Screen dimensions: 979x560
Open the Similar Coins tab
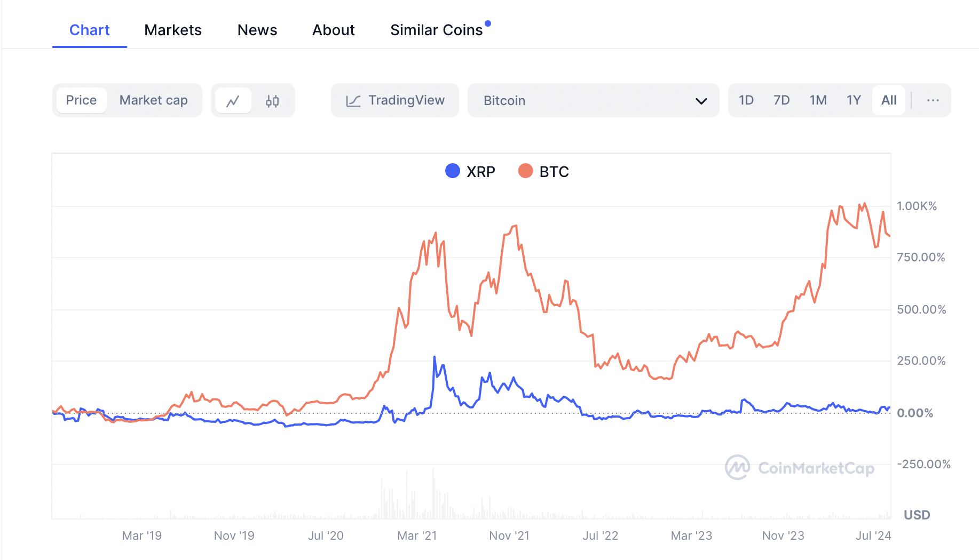437,30
